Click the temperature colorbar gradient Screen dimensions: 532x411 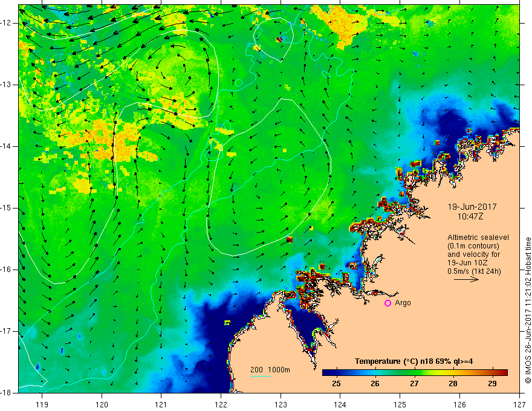pos(415,373)
